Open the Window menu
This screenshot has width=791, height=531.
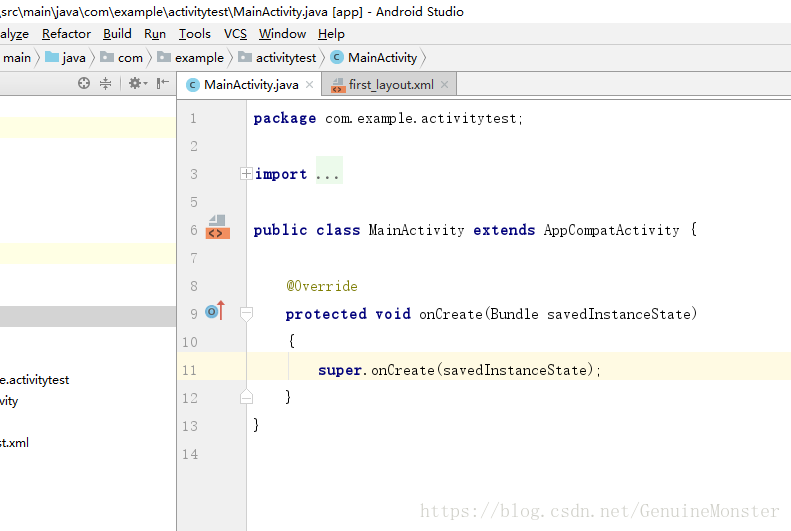282,34
